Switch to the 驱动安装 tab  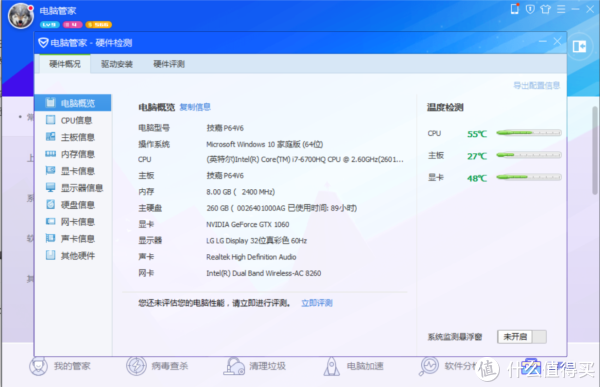[x=117, y=64]
